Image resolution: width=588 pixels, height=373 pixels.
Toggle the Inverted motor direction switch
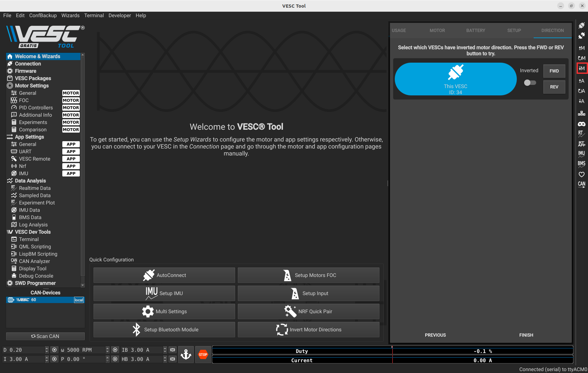[x=530, y=83]
